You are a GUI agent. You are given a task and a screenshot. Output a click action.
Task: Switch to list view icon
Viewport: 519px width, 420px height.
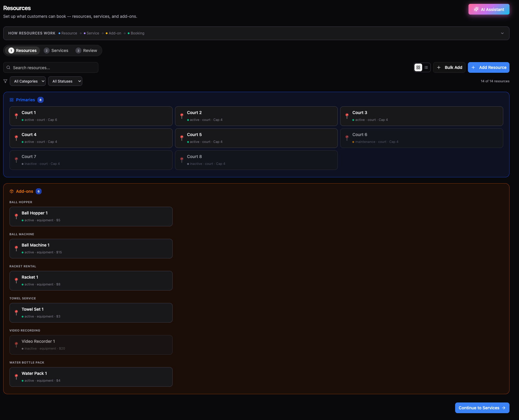426,67
